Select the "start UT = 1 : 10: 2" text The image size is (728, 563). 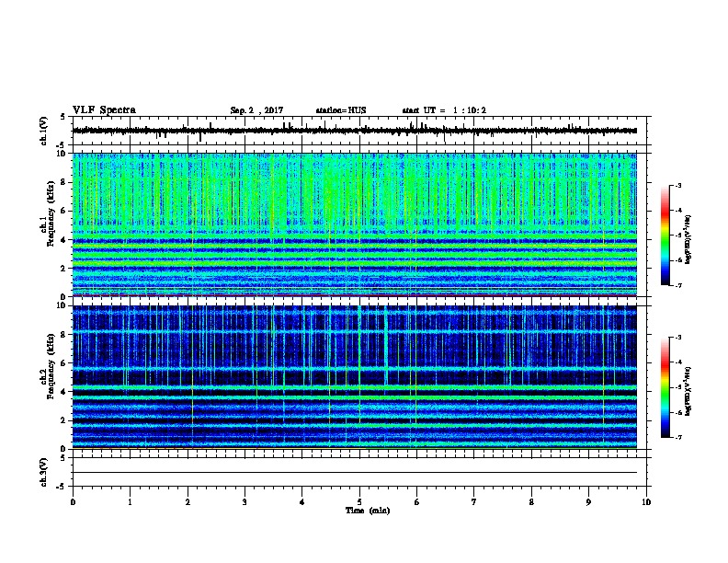tap(443, 110)
